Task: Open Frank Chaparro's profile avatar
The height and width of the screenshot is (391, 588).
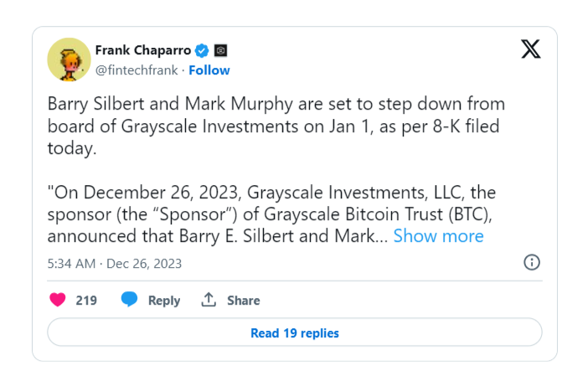Action: (x=69, y=59)
